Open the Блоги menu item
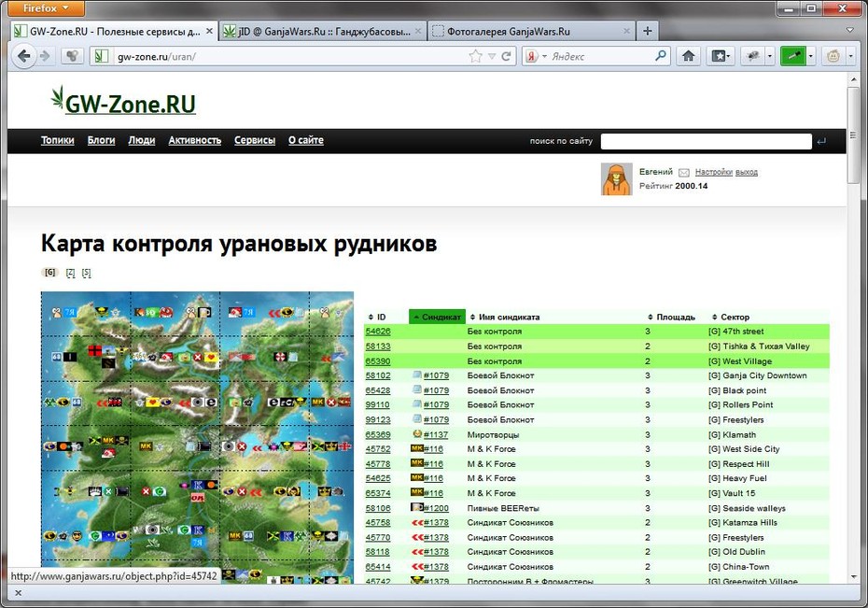Image resolution: width=868 pixels, height=608 pixels. (102, 141)
